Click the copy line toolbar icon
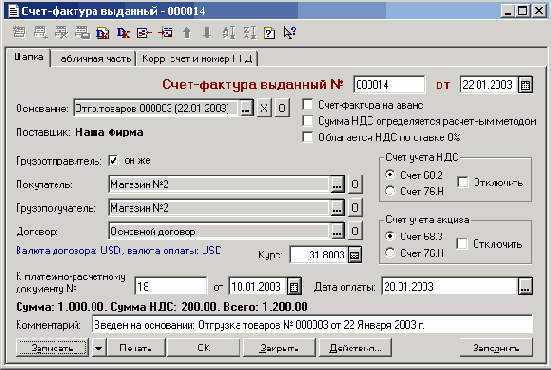 click(x=82, y=33)
